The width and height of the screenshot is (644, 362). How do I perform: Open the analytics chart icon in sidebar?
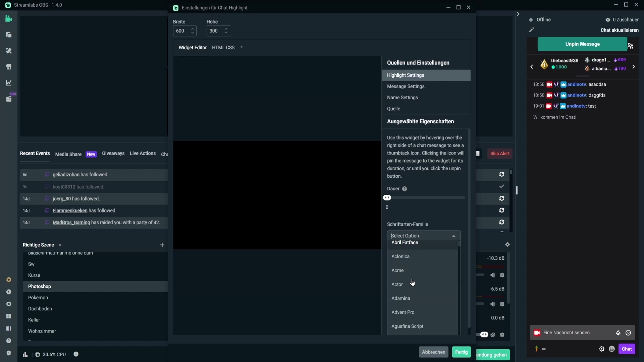tap(9, 83)
